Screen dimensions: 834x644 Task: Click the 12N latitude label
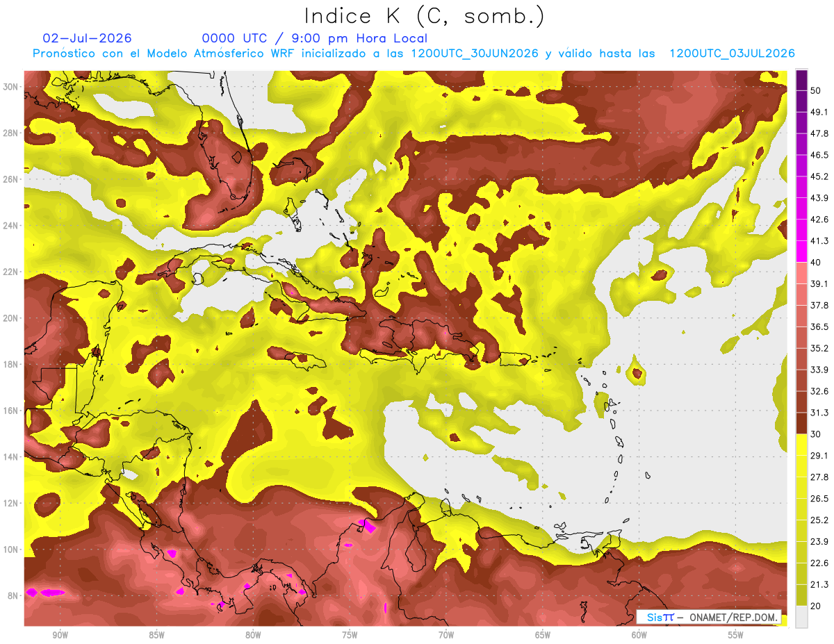pyautogui.click(x=10, y=503)
